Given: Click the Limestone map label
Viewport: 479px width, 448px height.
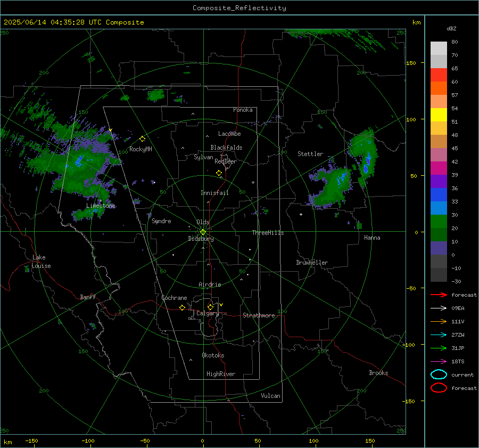Looking at the screenshot, I should 101,206.
